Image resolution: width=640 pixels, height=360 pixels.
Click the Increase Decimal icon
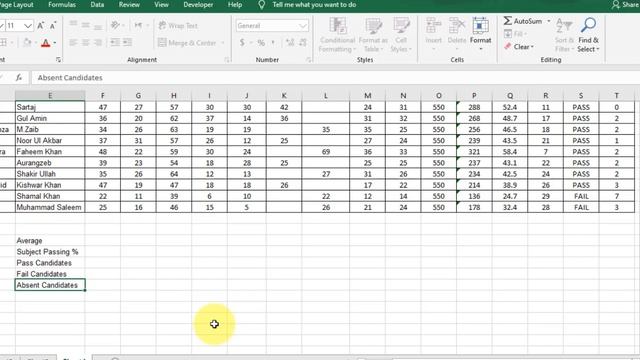290,42
